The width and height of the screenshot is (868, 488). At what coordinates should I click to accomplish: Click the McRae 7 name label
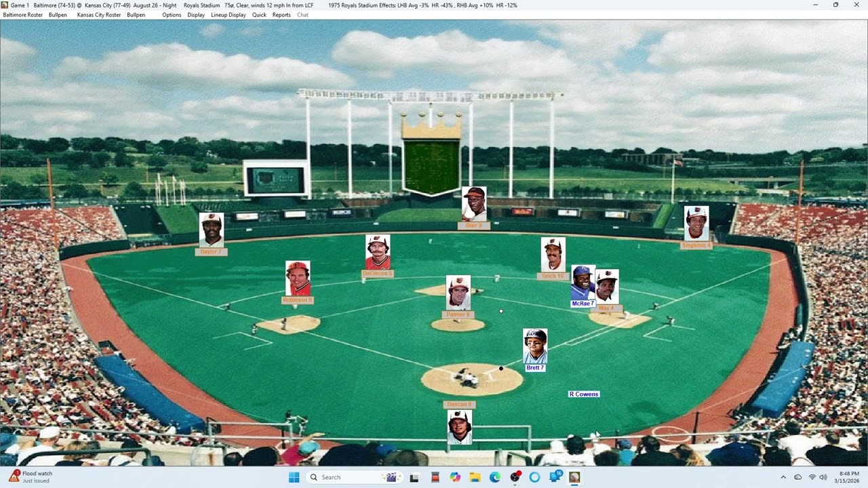click(x=583, y=304)
